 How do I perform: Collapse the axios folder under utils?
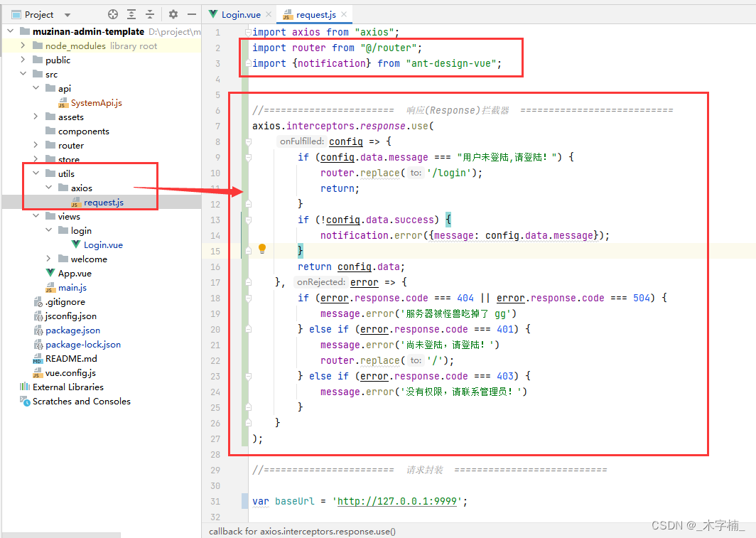pos(48,188)
